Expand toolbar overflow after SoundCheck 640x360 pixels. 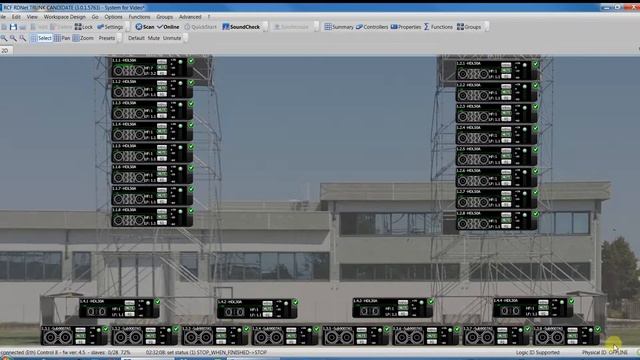pyautogui.click(x=265, y=27)
